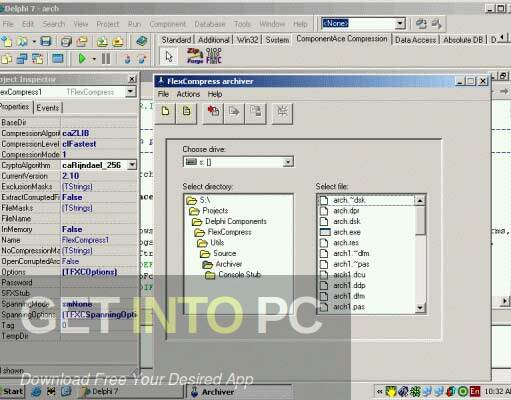Screen dimensions: 511x400
Task: Click Internet Explorer quick launch icon
Action: (36, 391)
